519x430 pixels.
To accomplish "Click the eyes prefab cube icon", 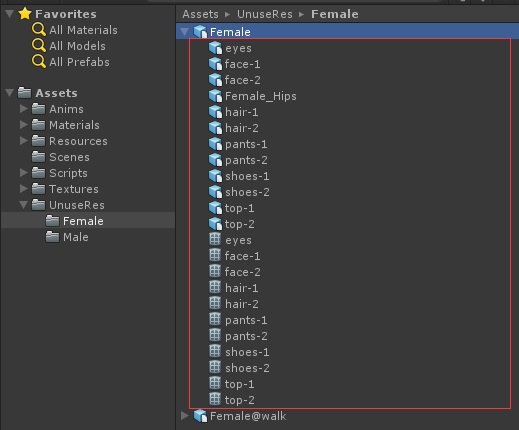I will (215, 48).
